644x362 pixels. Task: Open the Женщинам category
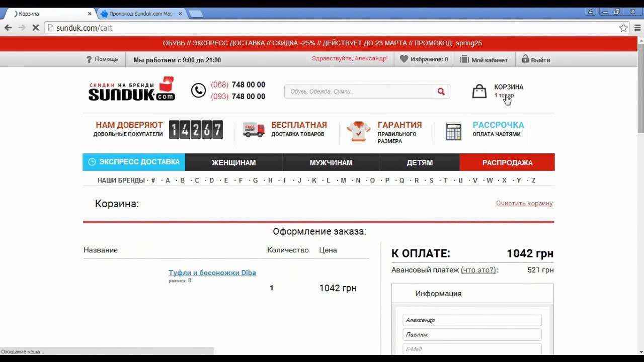click(233, 162)
